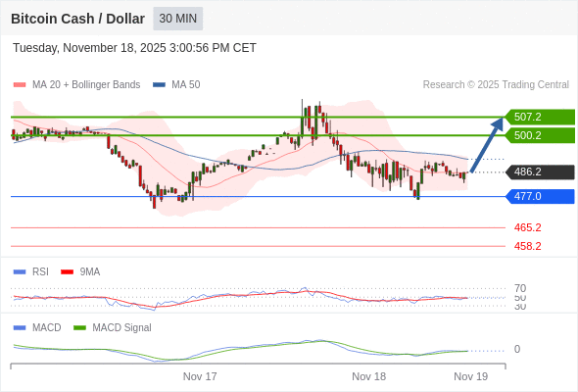This screenshot has width=578, height=392.
Task: Select the 477.0 pivot price tag
Action: tap(540, 196)
